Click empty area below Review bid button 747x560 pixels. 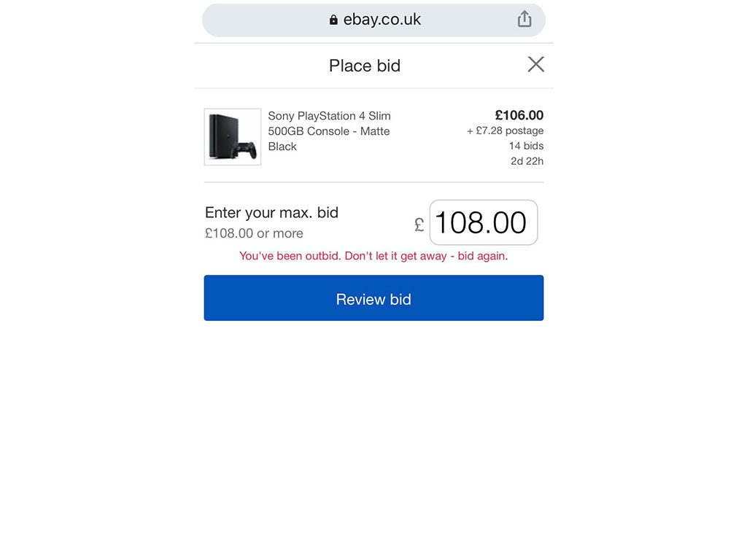373,429
